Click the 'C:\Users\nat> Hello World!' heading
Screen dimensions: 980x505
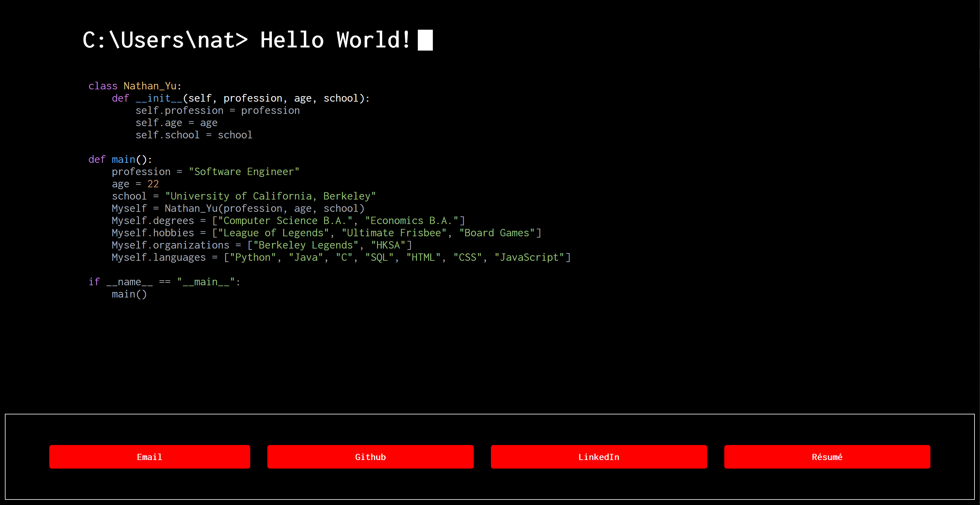click(247, 40)
